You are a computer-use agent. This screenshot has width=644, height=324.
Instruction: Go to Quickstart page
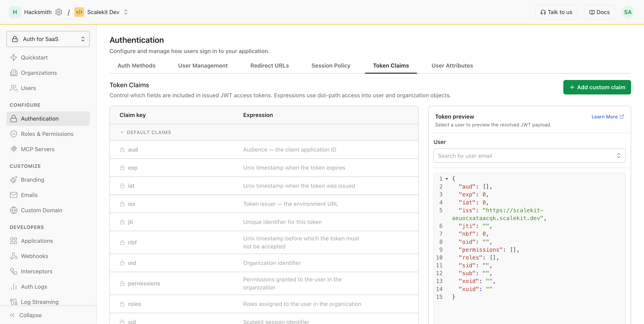point(48,57)
